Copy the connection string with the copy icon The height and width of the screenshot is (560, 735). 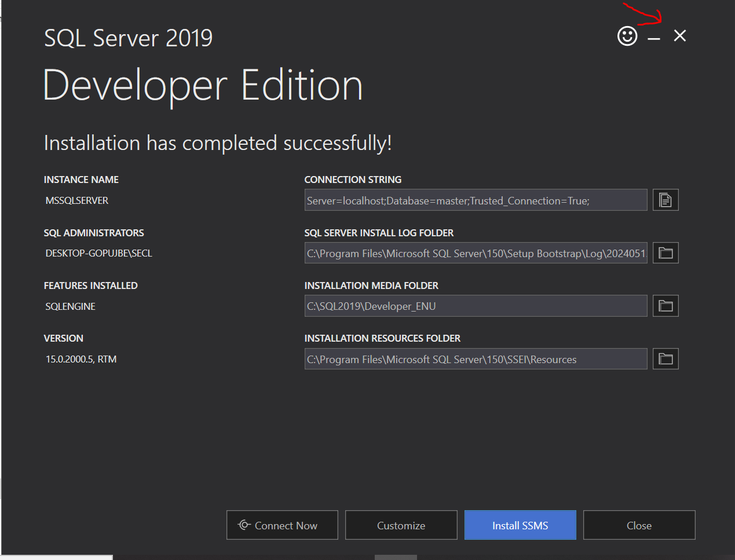pos(665,200)
